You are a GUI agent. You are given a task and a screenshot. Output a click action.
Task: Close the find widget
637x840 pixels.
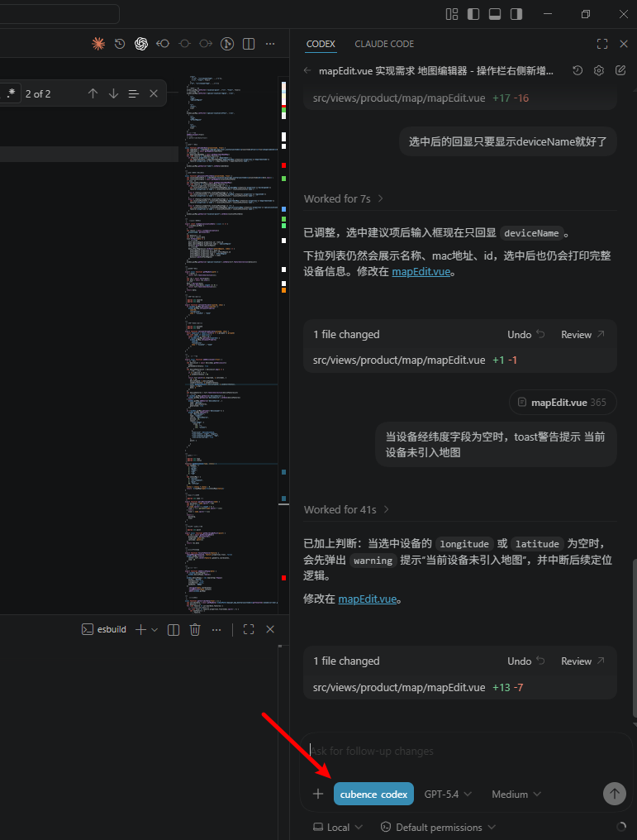tap(154, 93)
